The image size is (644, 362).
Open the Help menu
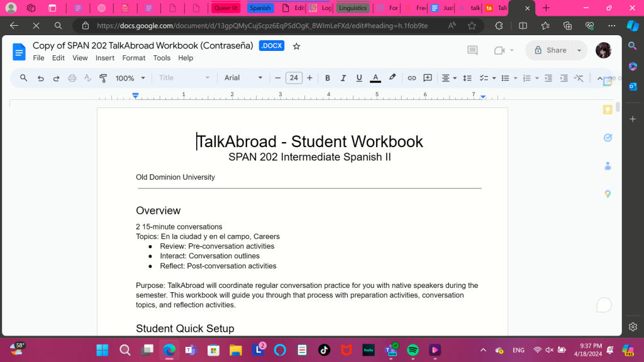(186, 58)
